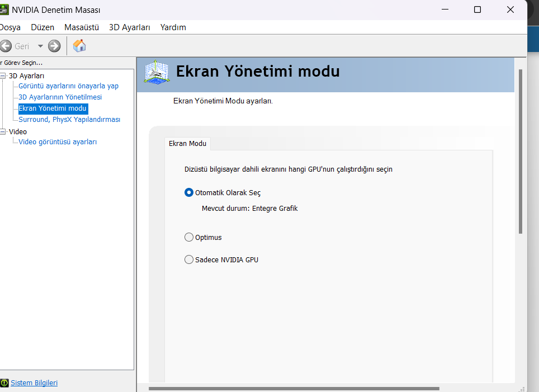Collapse the Video tree node

(x=3, y=132)
